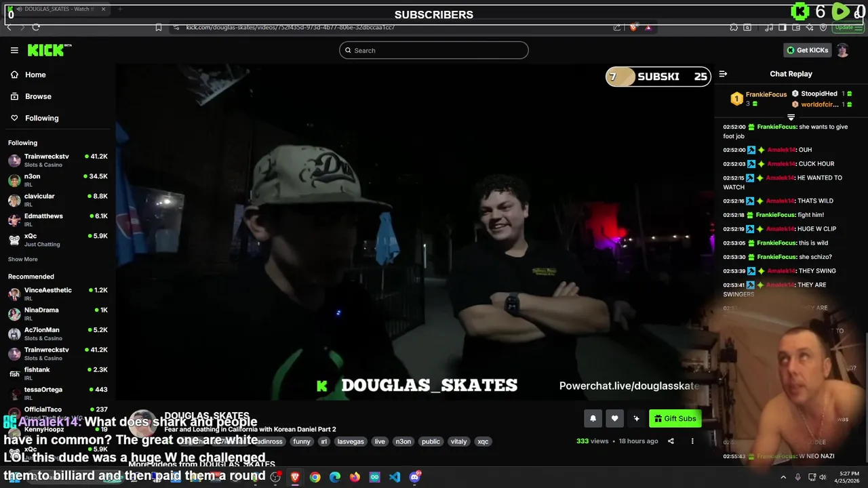The height and width of the screenshot is (488, 868).
Task: Click the share icon next to views
Action: (671, 441)
